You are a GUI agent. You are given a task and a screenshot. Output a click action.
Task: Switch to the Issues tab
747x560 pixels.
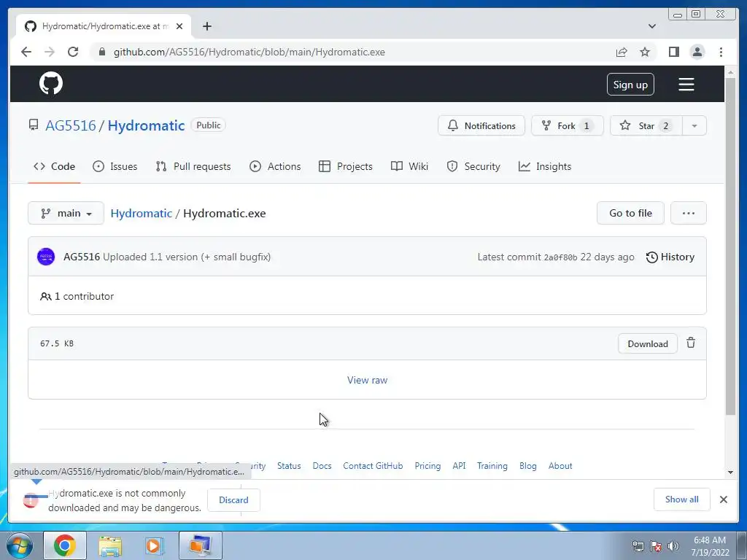(115, 166)
